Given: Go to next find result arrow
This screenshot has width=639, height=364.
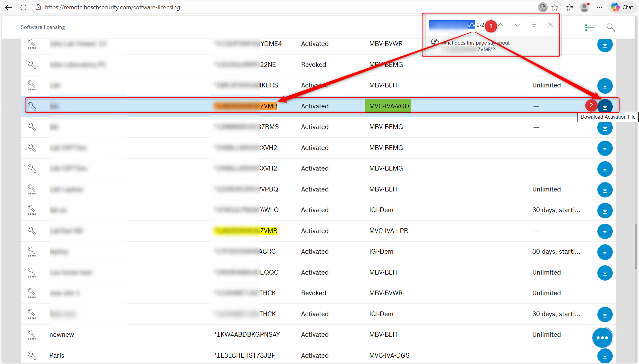Looking at the screenshot, I should coord(517,25).
